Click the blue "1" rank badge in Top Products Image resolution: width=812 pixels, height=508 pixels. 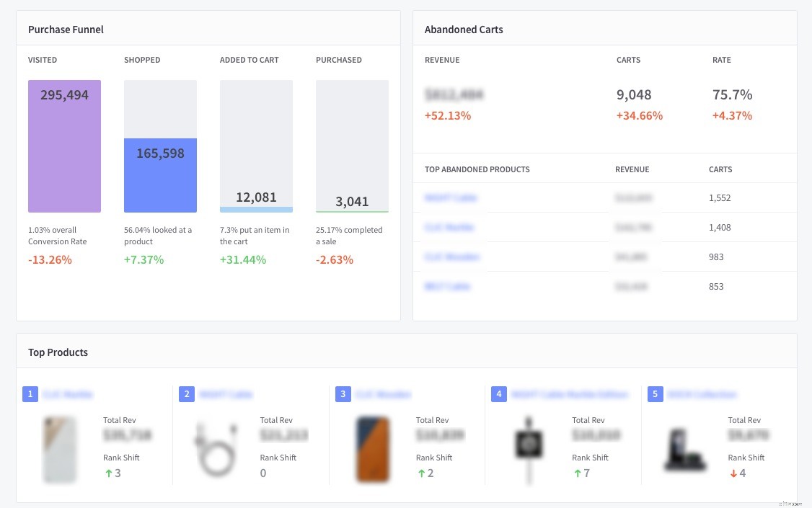point(30,394)
